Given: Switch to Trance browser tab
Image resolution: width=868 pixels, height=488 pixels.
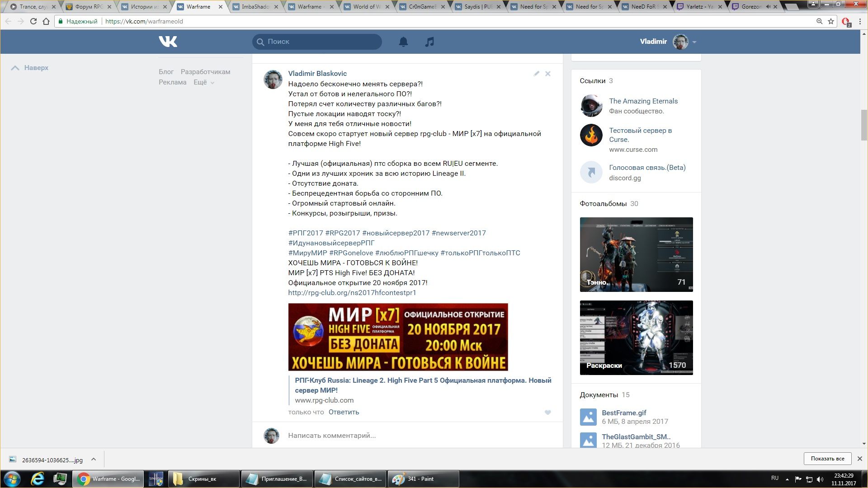Looking at the screenshot, I should coord(33,7).
